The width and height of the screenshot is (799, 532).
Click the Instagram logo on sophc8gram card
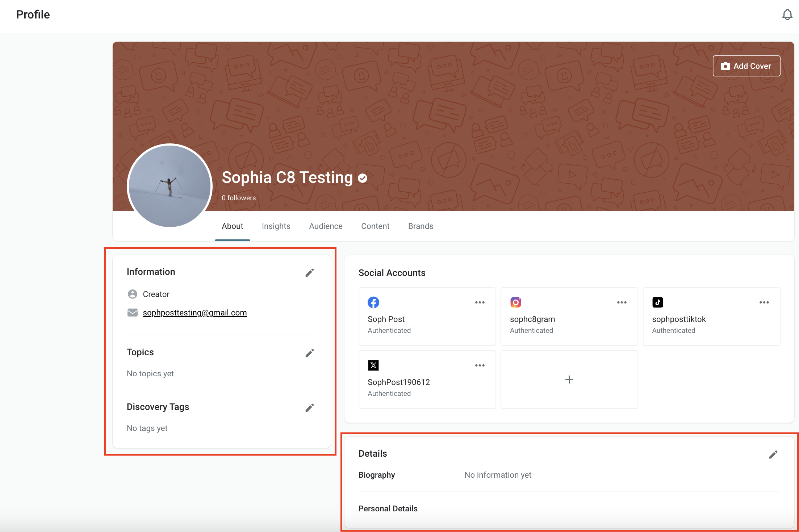pyautogui.click(x=516, y=302)
